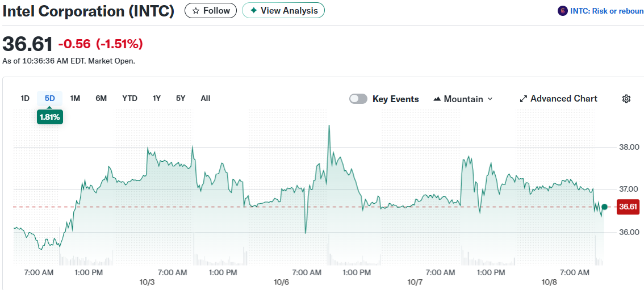Select the 5D time range tab
The height and width of the screenshot is (290, 644).
pos(50,98)
